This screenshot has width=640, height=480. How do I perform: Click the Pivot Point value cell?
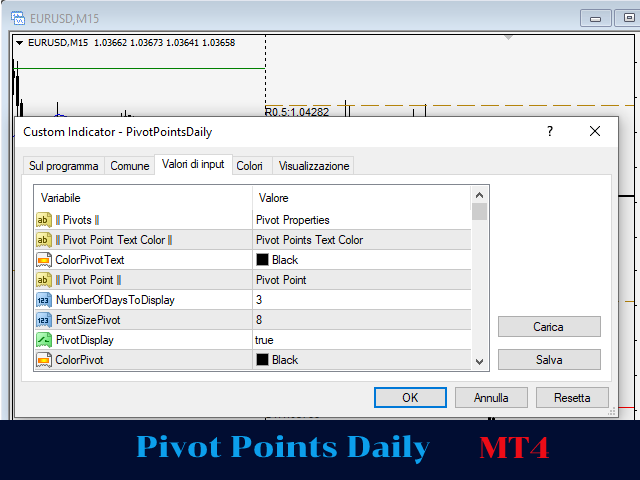[x=362, y=280]
